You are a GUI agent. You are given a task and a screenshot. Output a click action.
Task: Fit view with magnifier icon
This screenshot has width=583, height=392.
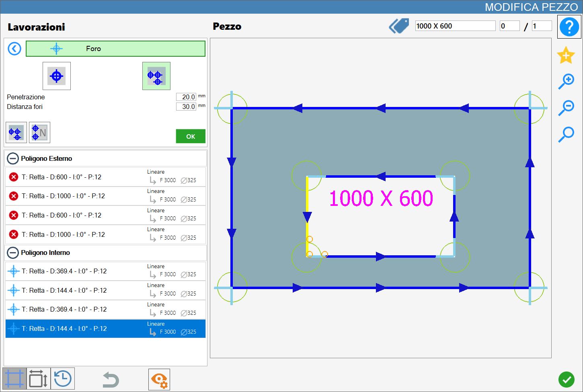coord(566,135)
